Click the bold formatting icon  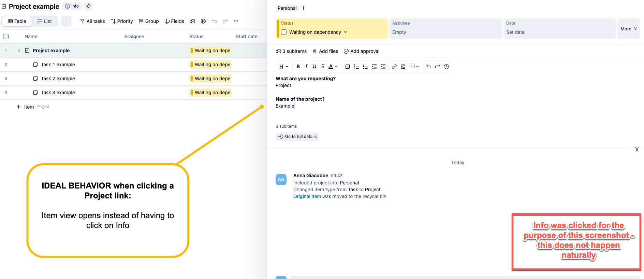[298, 67]
